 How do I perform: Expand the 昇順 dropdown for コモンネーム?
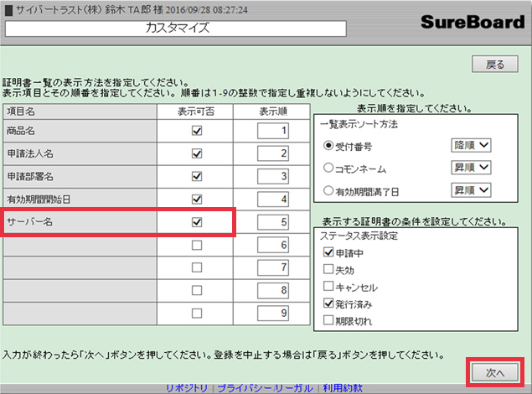tap(471, 168)
